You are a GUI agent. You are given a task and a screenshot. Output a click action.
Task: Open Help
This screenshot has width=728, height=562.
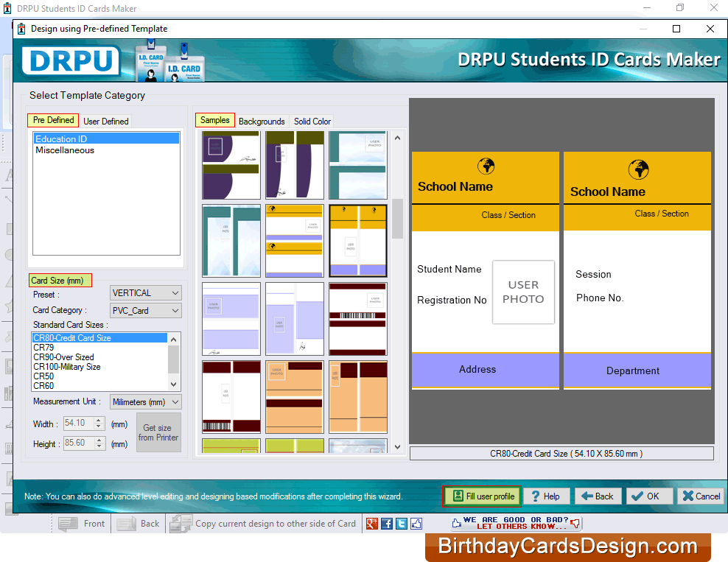coord(546,496)
